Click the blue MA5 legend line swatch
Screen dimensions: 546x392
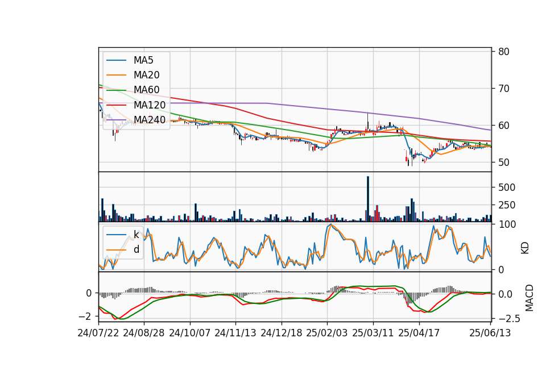(x=116, y=61)
